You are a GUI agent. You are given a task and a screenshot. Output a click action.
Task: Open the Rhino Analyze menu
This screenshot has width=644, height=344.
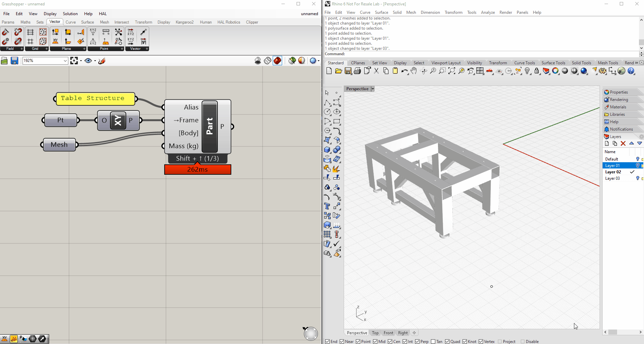pos(488,12)
